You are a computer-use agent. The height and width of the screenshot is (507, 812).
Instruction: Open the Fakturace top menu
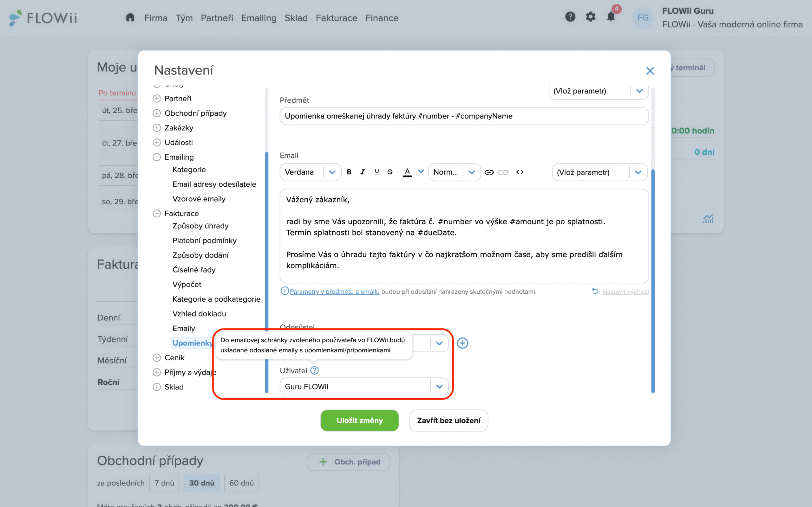point(336,18)
